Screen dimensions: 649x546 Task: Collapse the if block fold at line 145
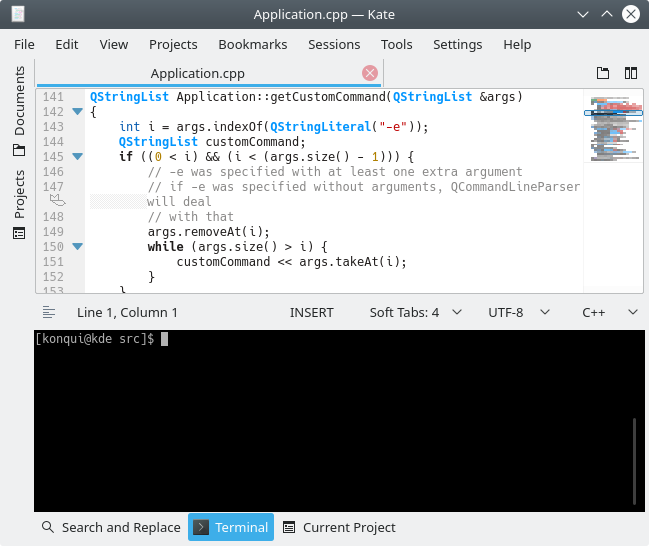point(77,156)
